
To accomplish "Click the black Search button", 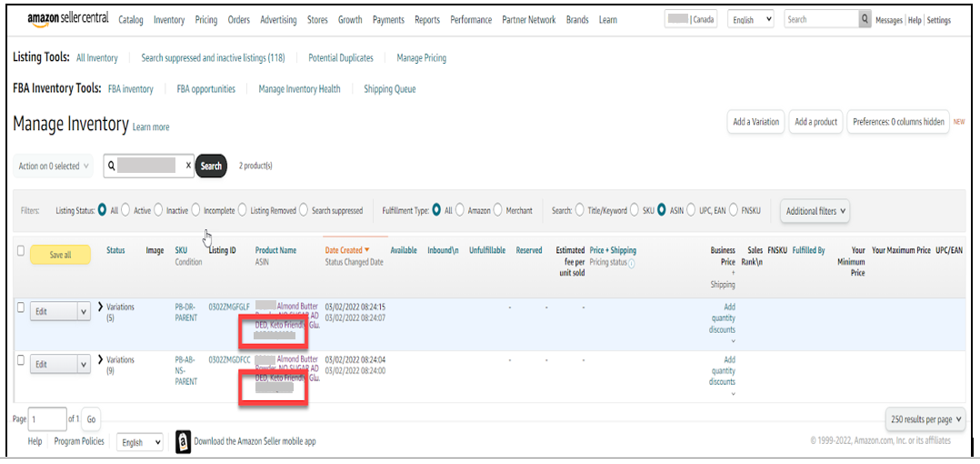I will coord(211,166).
